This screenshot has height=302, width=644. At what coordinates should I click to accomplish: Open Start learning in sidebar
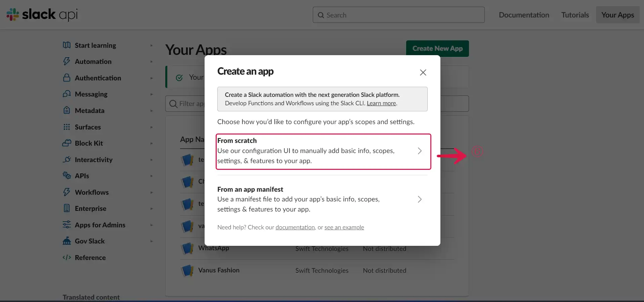point(95,45)
